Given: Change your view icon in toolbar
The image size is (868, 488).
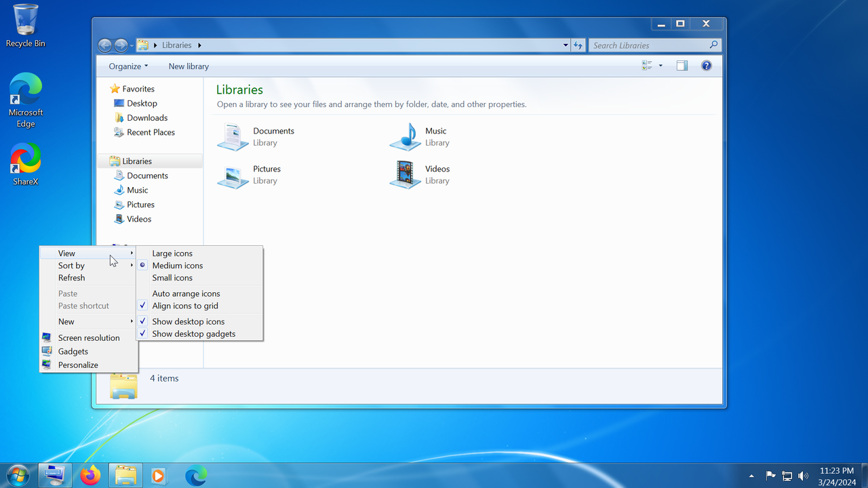Looking at the screenshot, I should pyautogui.click(x=646, y=66).
